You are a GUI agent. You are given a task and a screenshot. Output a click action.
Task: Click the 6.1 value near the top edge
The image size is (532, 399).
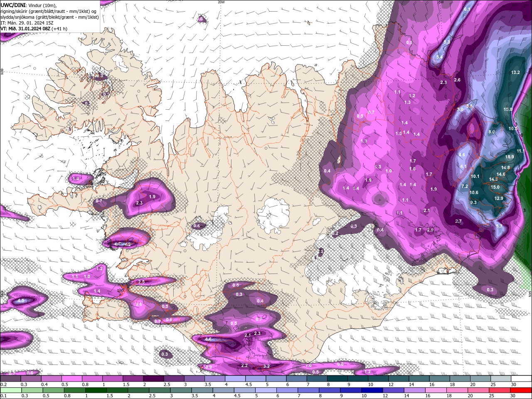pyautogui.click(x=467, y=9)
